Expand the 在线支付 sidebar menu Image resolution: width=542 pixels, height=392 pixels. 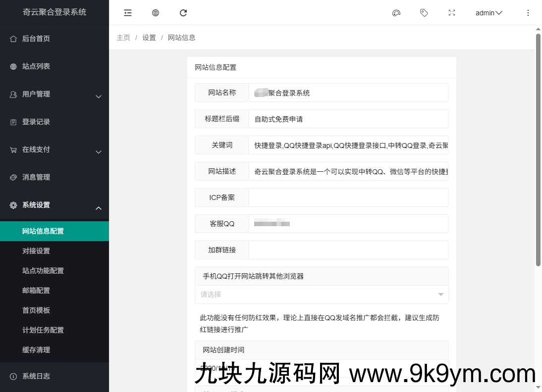(x=54, y=149)
